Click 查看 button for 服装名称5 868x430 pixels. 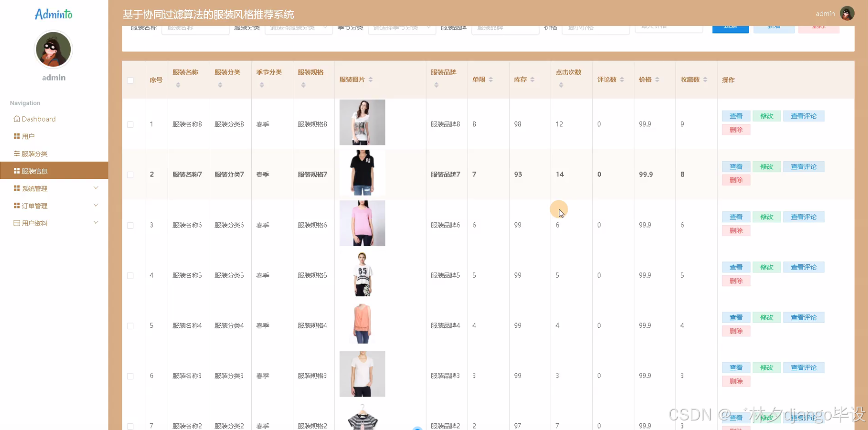pos(736,267)
